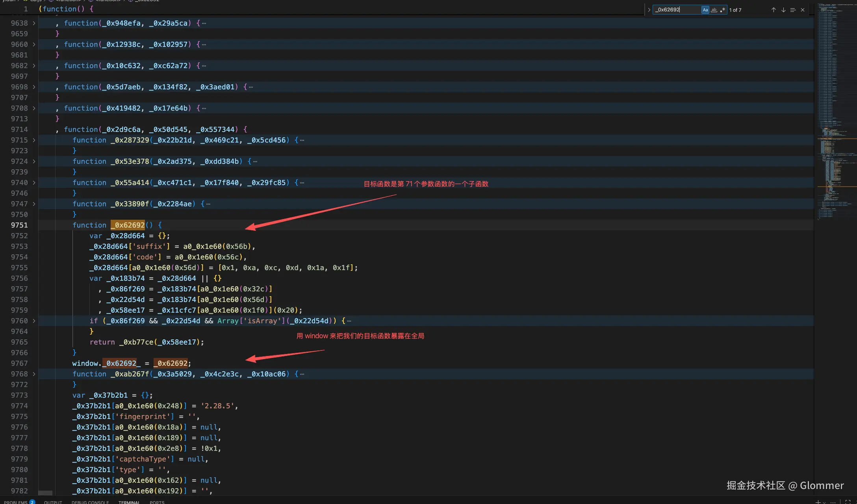Toggle Match Whole Word option

pos(714,10)
